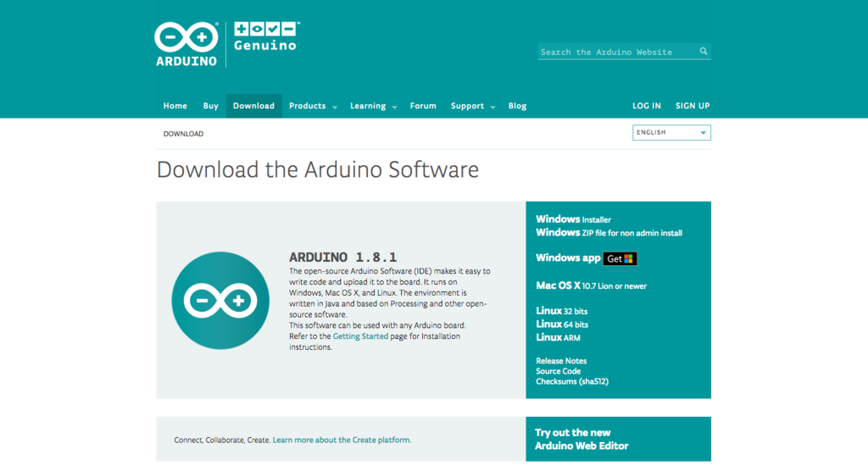Click the Arduino infinity logo in header

point(186,44)
